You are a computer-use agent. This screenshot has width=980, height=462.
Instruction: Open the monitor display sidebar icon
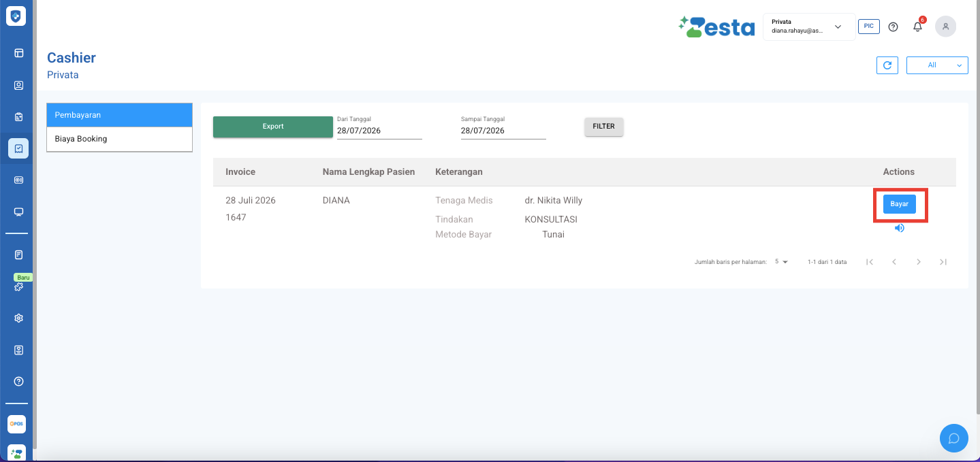click(x=18, y=212)
